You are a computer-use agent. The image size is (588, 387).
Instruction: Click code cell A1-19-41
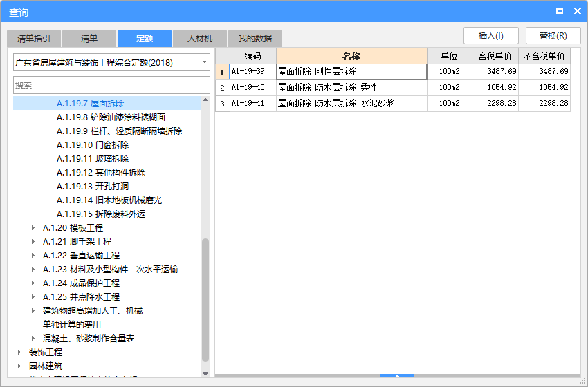point(253,104)
